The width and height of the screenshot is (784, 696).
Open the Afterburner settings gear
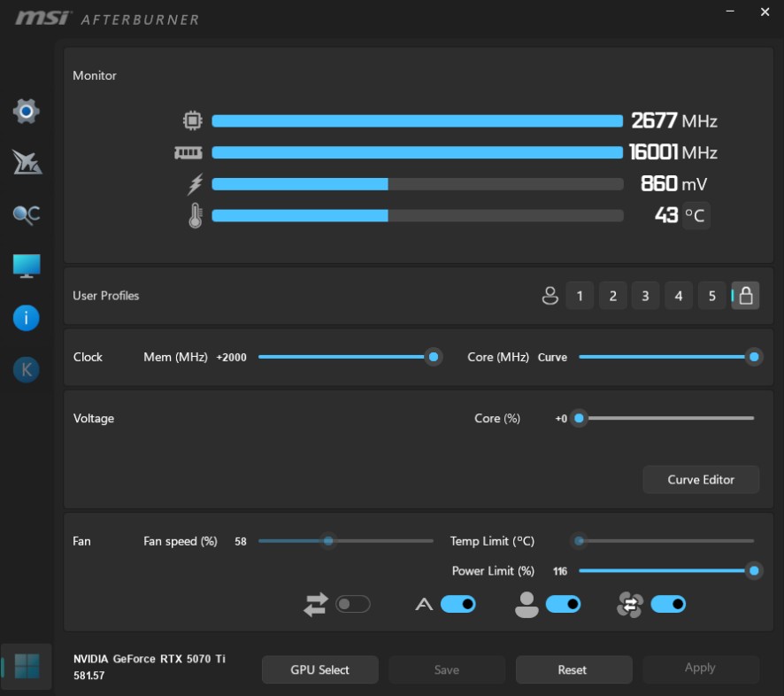(26, 112)
